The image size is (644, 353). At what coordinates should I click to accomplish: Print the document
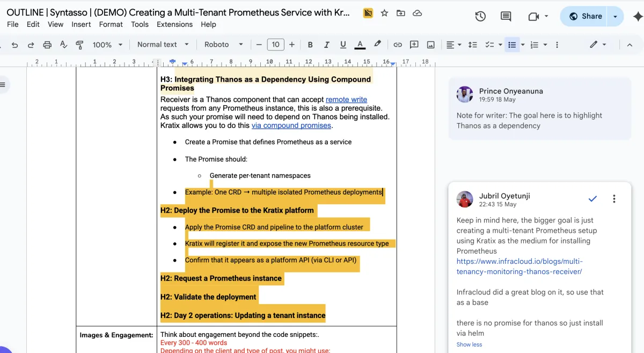click(47, 45)
